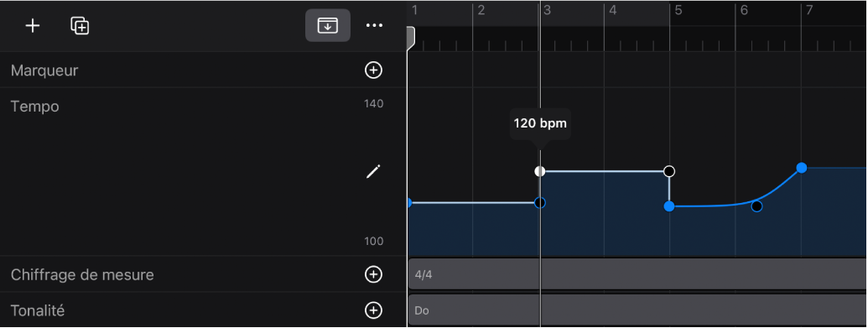
Task: Select the hollow blue tempo point at bar 3
Action: 540,203
